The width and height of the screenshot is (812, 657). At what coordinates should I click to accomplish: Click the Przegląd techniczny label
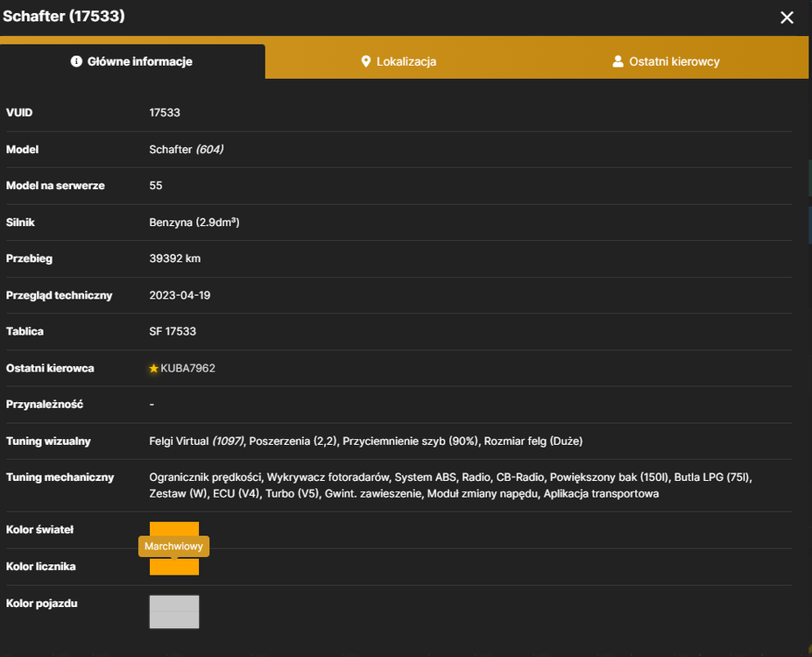pyautogui.click(x=59, y=295)
